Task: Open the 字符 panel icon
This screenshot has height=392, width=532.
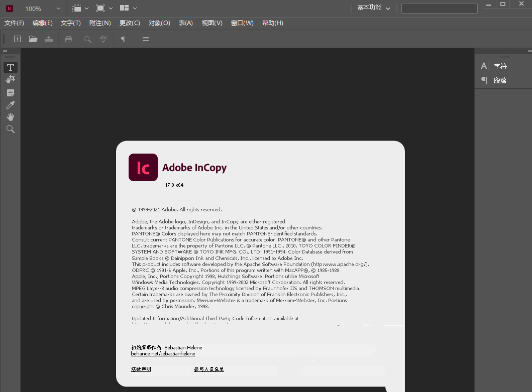Action: click(x=494, y=66)
